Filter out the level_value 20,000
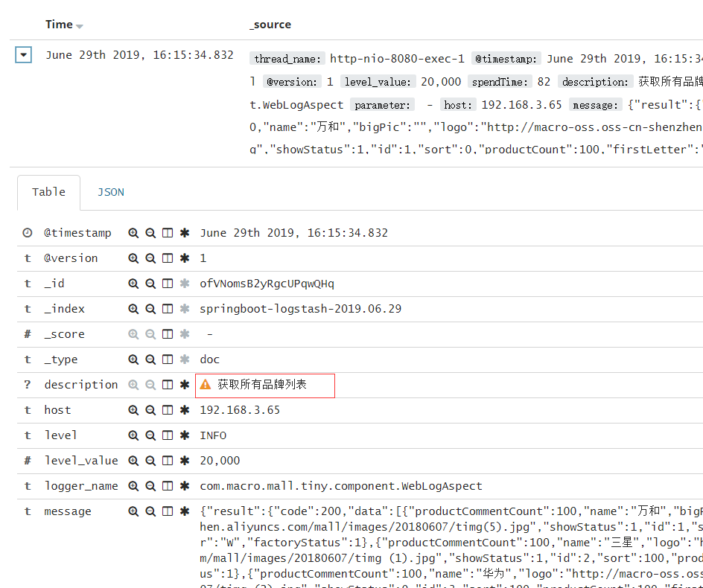703x588 pixels. [x=150, y=460]
